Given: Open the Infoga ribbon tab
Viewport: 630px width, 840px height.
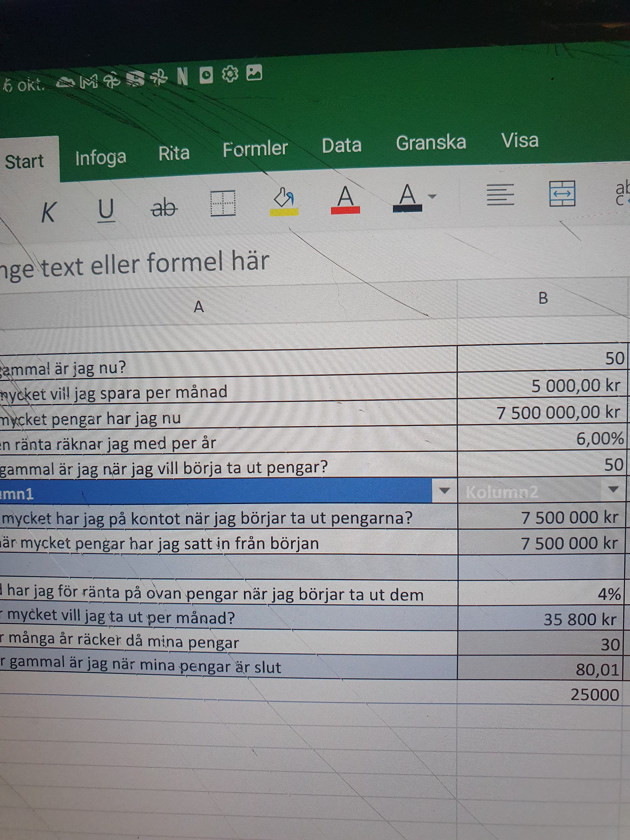Looking at the screenshot, I should click(x=101, y=157).
